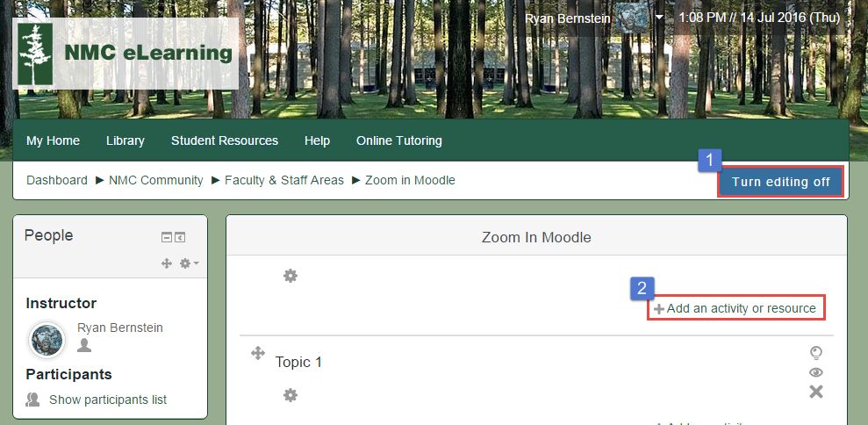Click the People block move icon
This screenshot has height=425, width=868.
tap(167, 263)
